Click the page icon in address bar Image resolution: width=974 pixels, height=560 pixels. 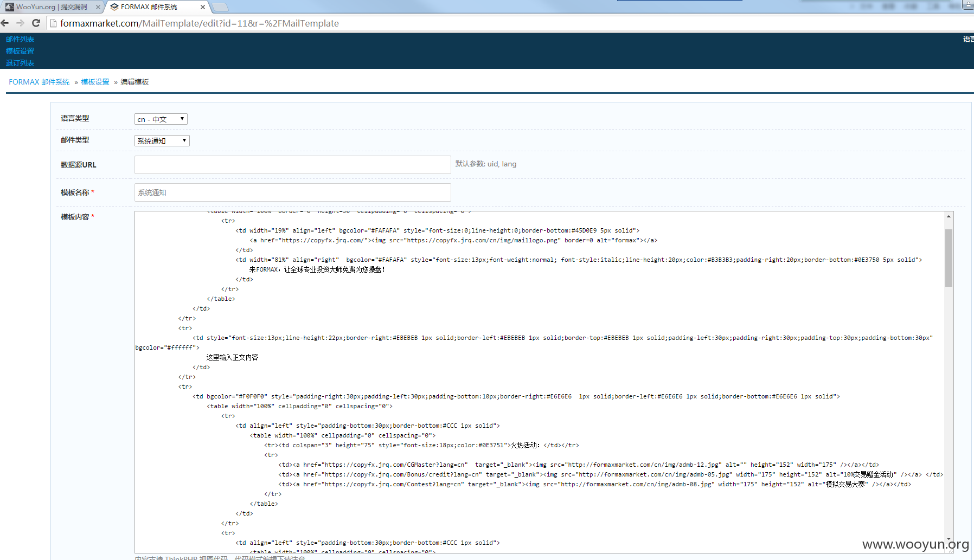[53, 23]
